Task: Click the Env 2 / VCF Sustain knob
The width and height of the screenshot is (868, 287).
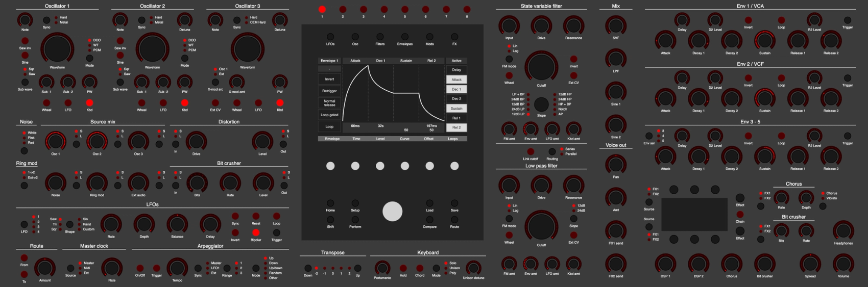Action: point(764,98)
